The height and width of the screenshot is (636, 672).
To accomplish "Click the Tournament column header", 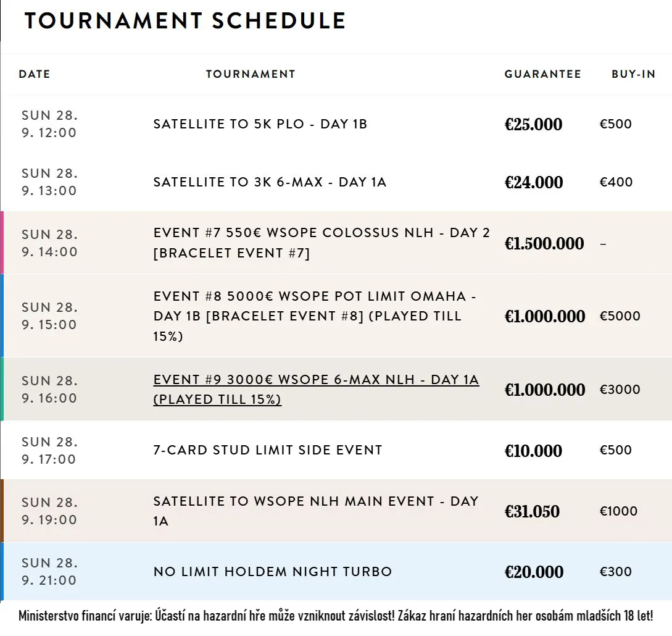I will 251,74.
